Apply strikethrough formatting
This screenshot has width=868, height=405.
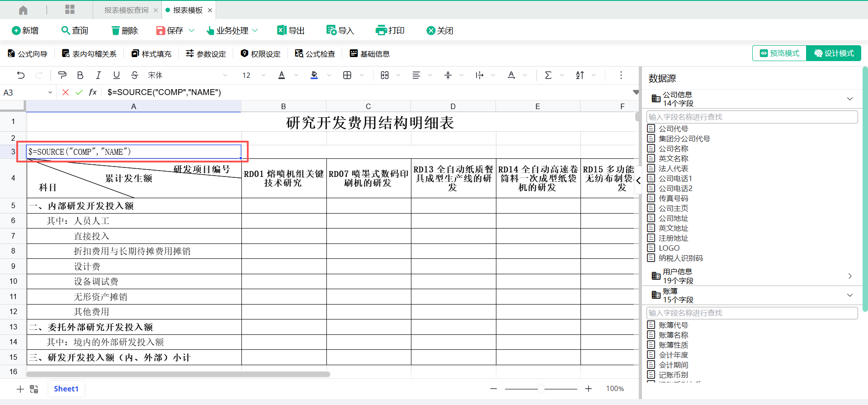(x=134, y=75)
